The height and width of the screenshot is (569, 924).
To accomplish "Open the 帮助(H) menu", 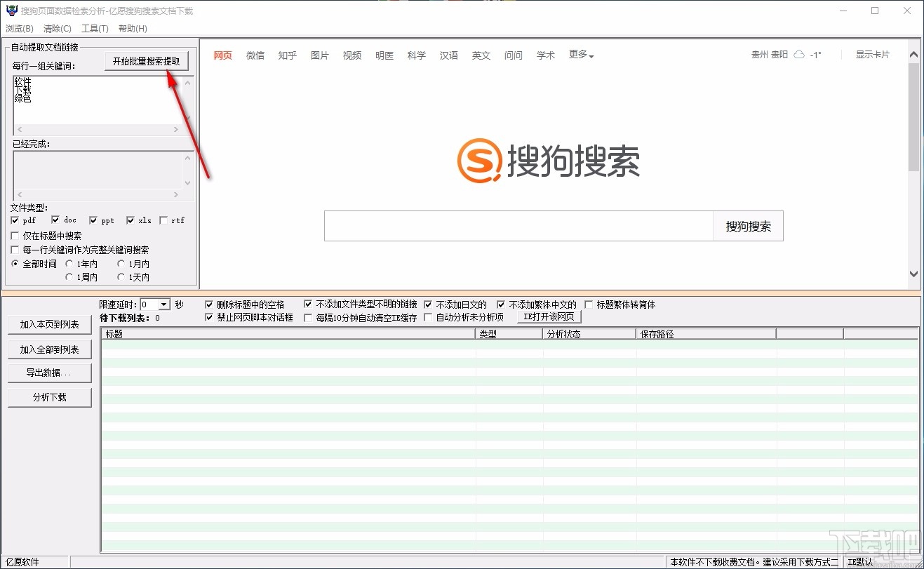I will [130, 28].
